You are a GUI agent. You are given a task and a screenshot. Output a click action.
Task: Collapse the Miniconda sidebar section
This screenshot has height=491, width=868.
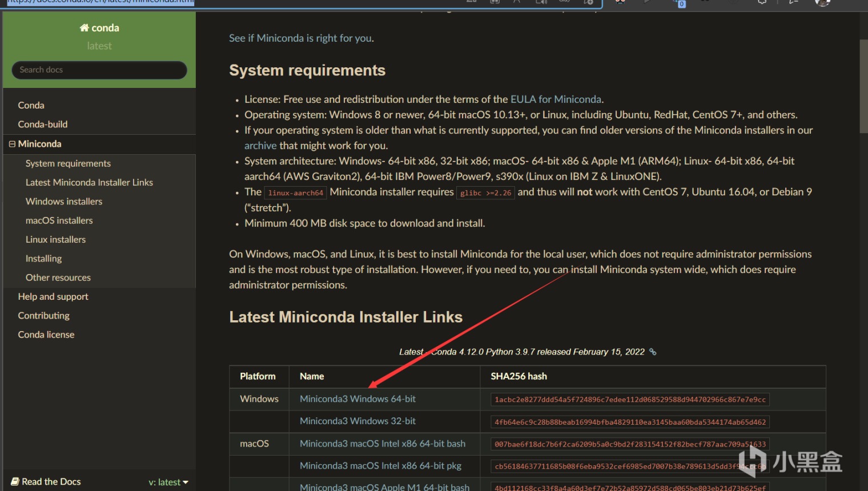pyautogui.click(x=12, y=144)
